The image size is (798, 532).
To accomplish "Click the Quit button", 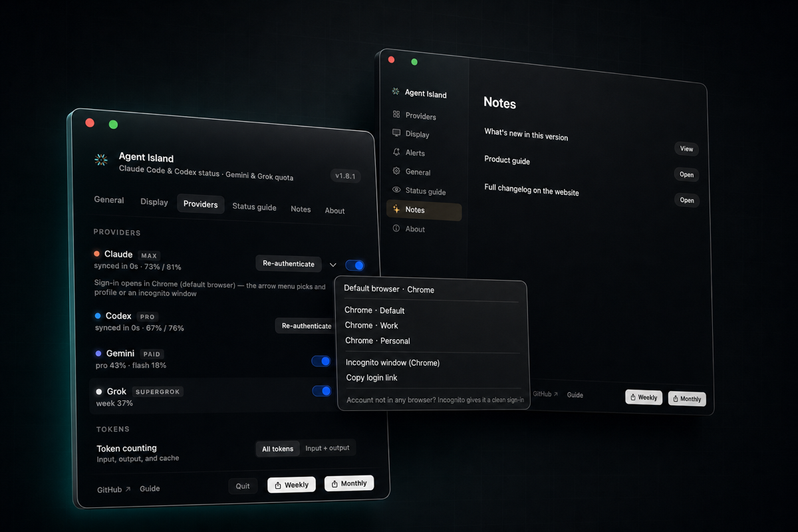I will 243,486.
